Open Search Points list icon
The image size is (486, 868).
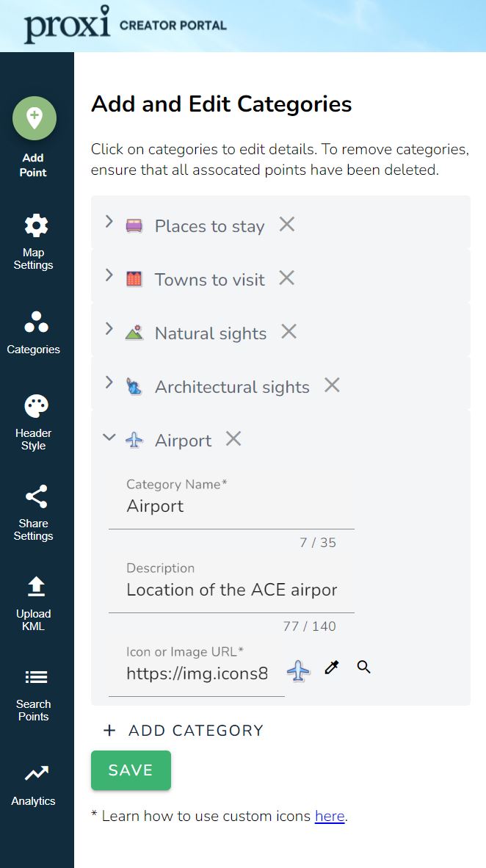35,677
